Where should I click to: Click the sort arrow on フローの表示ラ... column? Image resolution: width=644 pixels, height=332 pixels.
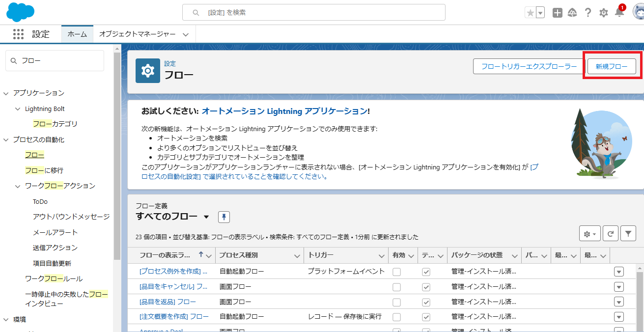(x=200, y=255)
